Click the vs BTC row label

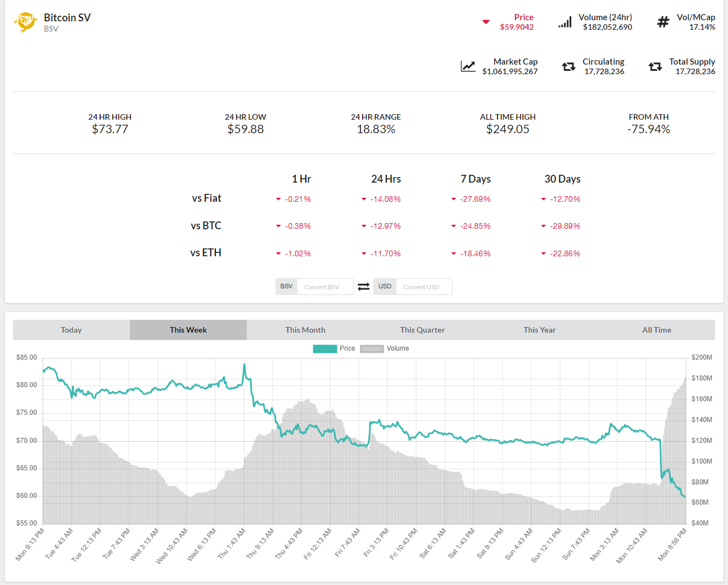pos(206,225)
